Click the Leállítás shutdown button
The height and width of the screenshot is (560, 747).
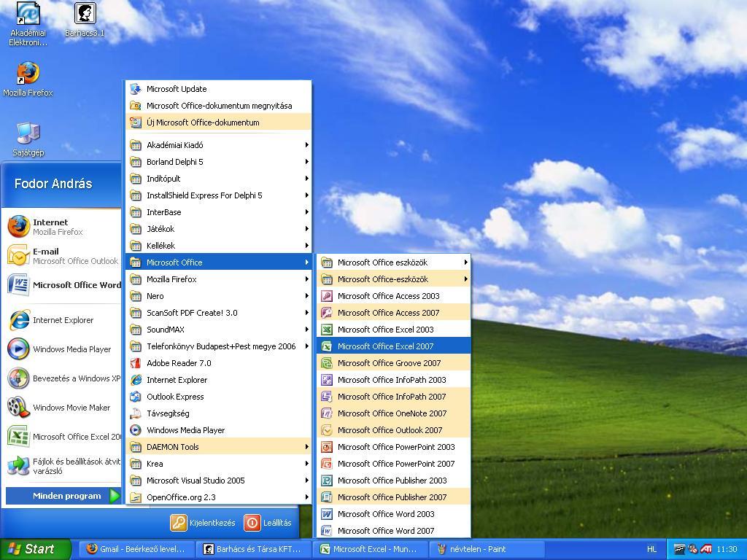(x=268, y=522)
